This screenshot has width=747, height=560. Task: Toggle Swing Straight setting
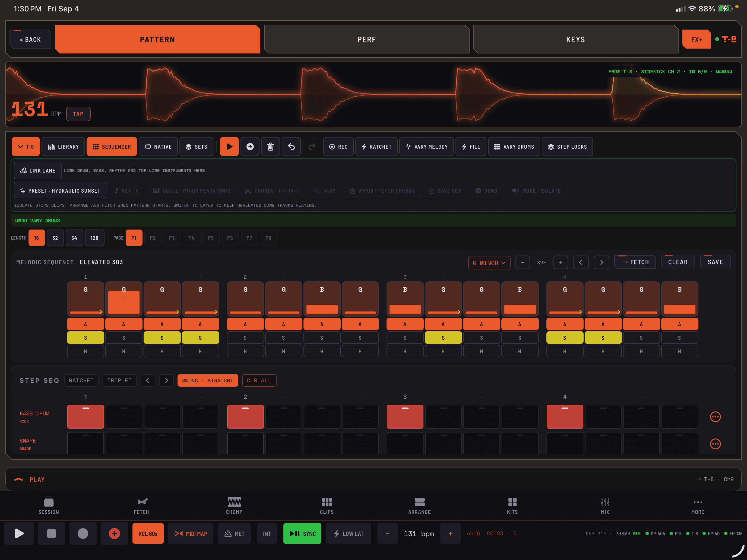208,380
